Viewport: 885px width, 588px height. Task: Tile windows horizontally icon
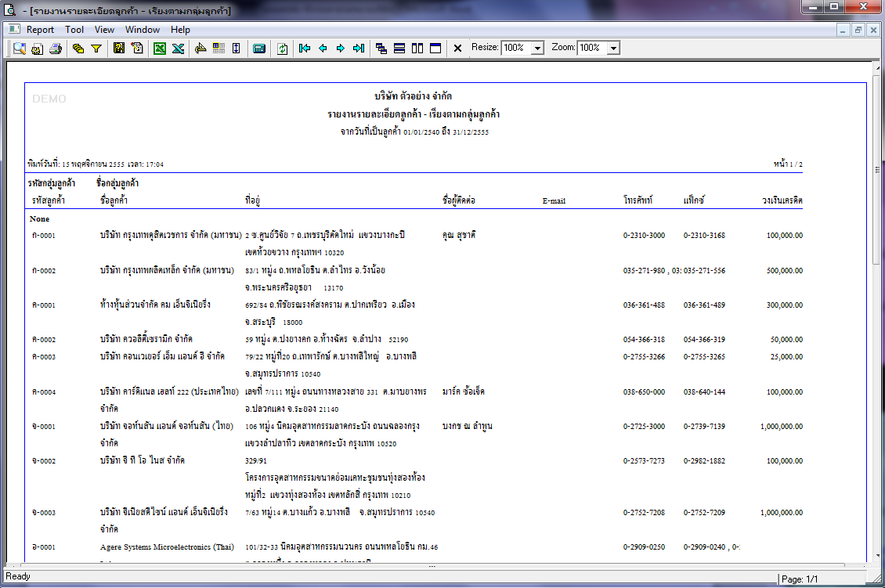pyautogui.click(x=399, y=49)
